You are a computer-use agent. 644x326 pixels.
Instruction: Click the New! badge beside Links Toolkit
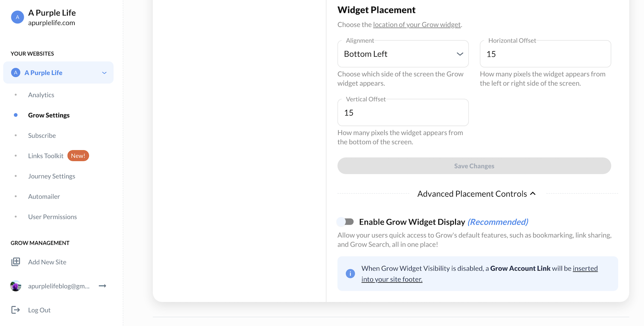(78, 156)
